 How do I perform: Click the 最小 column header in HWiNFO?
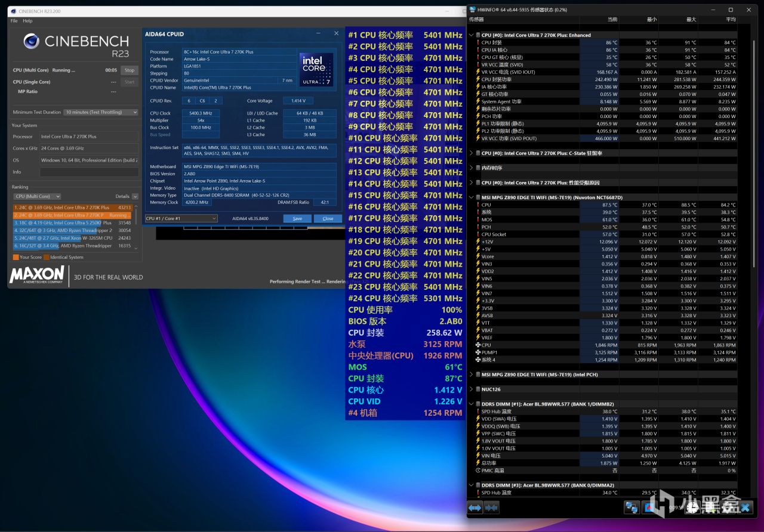point(651,20)
